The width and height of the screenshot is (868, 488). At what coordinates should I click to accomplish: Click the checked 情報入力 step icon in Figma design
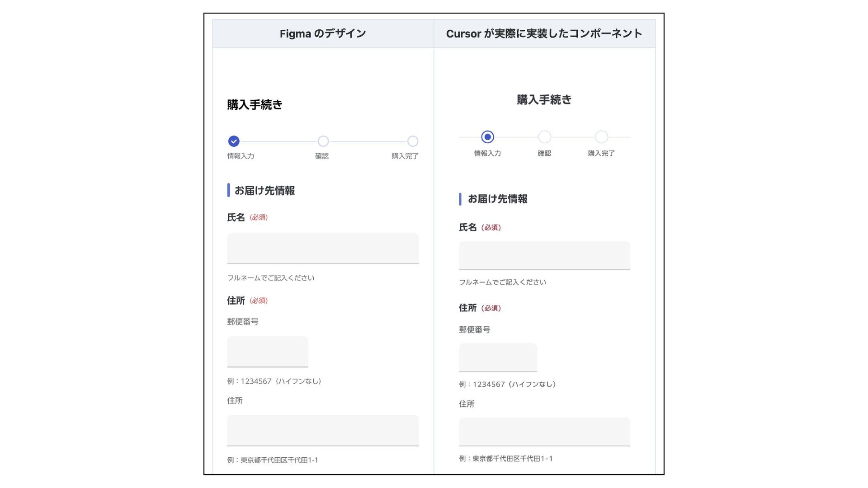point(234,141)
